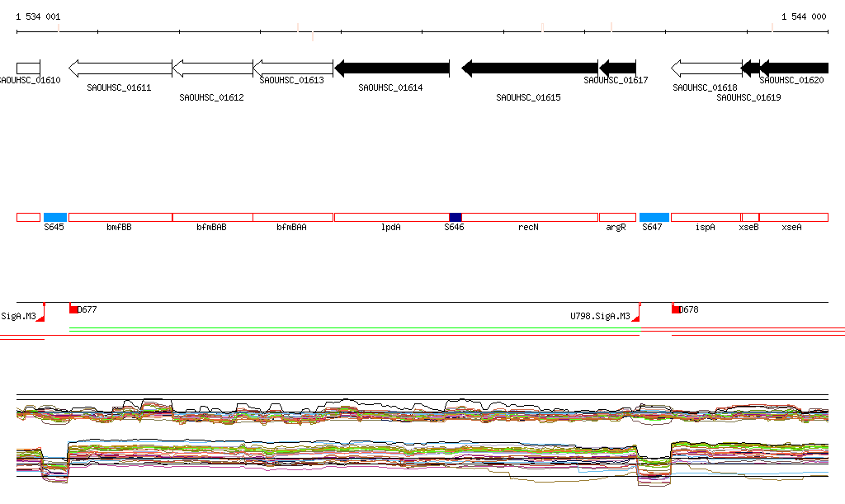Click the D677 red marker
This screenshot has width=845, height=504.
73,309
